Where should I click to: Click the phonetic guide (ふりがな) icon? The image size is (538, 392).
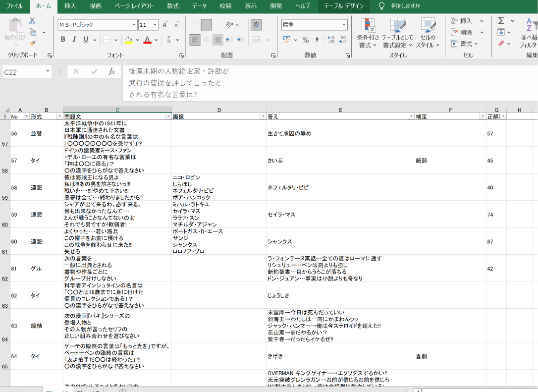[x=169, y=40]
